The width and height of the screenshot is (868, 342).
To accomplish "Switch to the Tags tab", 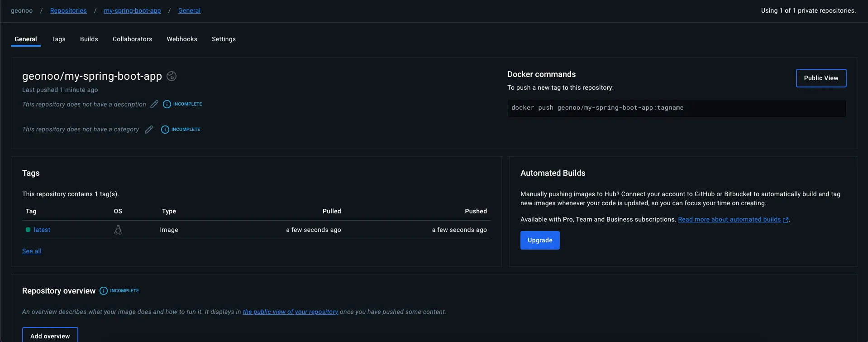I will pyautogui.click(x=58, y=39).
